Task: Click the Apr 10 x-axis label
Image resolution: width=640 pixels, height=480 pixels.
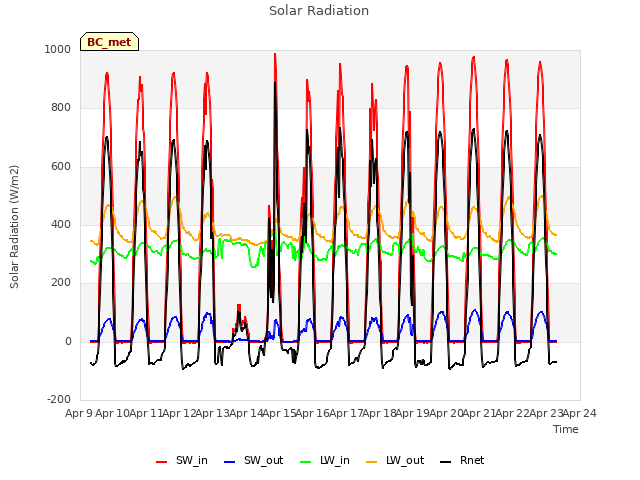Action: [112, 413]
